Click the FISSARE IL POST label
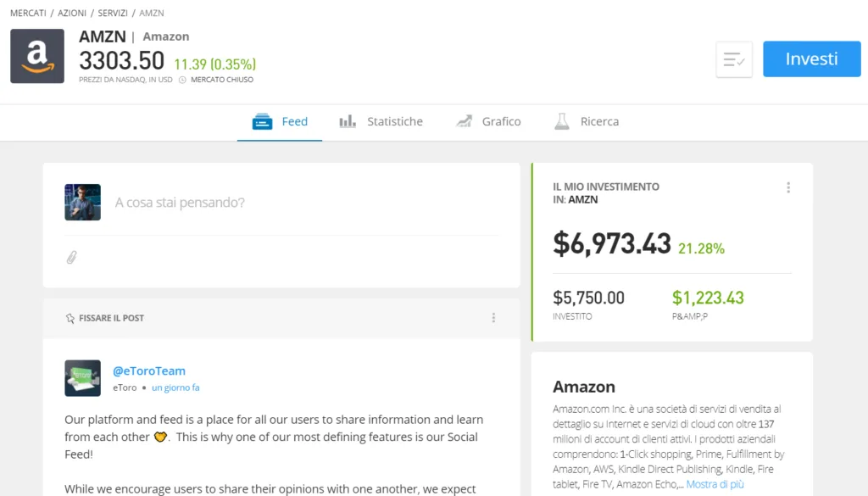Screen dimensions: 868x496 coord(111,318)
